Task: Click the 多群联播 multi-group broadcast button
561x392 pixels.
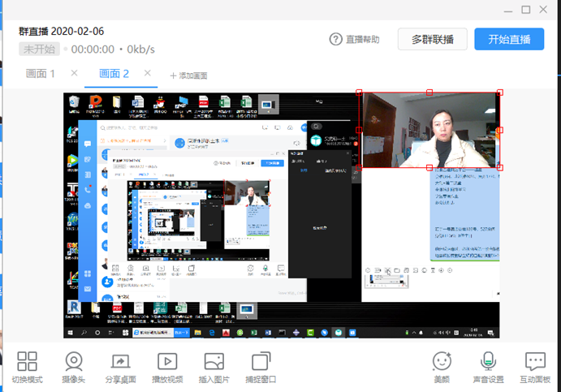Action: click(432, 39)
